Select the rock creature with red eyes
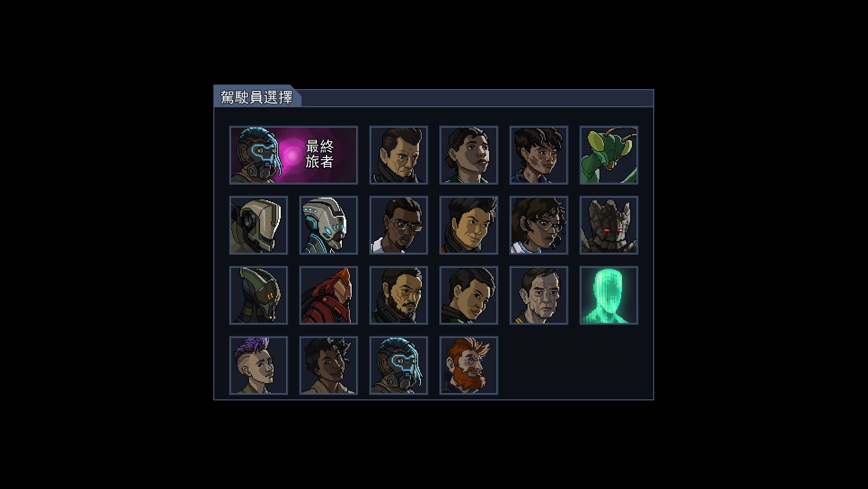 pos(609,225)
